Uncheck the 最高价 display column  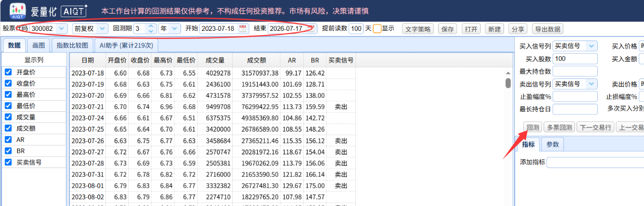click(x=8, y=95)
